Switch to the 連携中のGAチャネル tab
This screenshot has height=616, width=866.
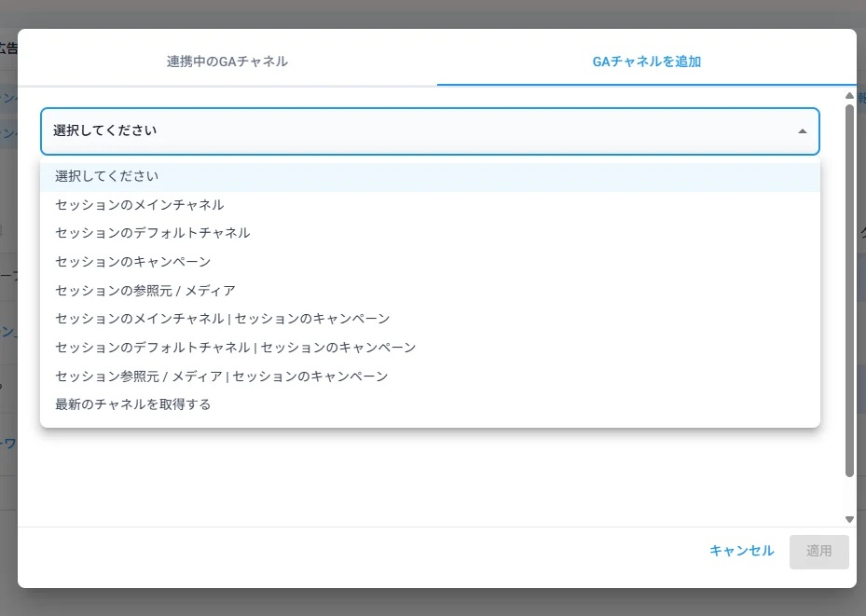click(227, 62)
